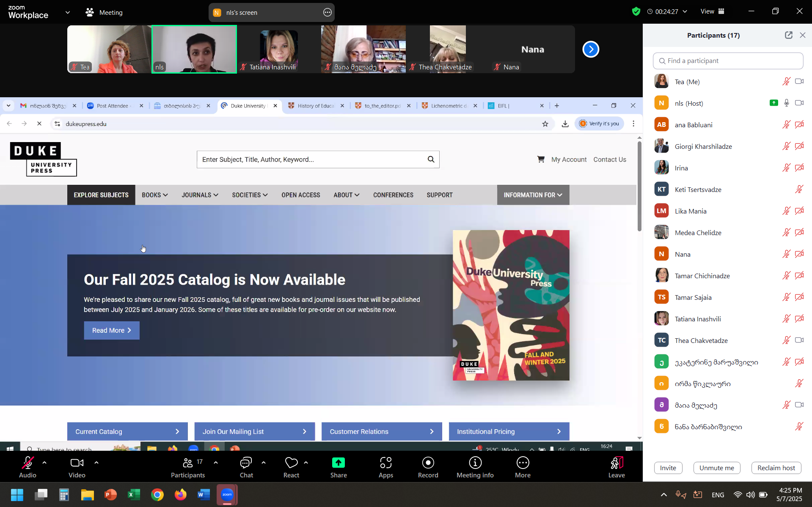Open Meeting info
This screenshot has height=507, width=812.
point(475,467)
